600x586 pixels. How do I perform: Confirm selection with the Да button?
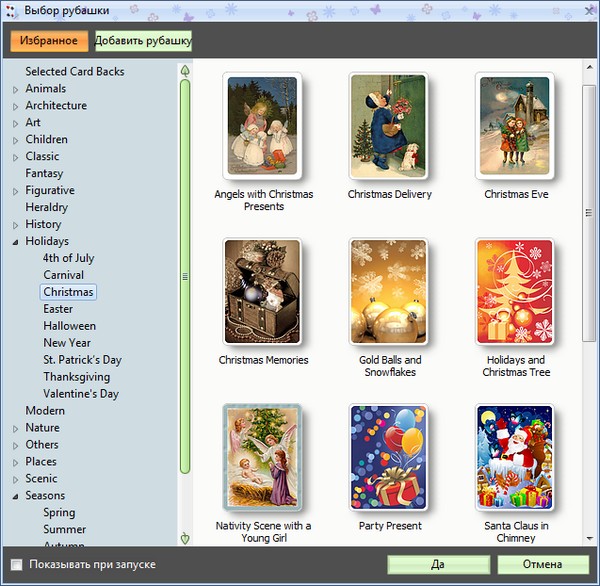point(438,564)
